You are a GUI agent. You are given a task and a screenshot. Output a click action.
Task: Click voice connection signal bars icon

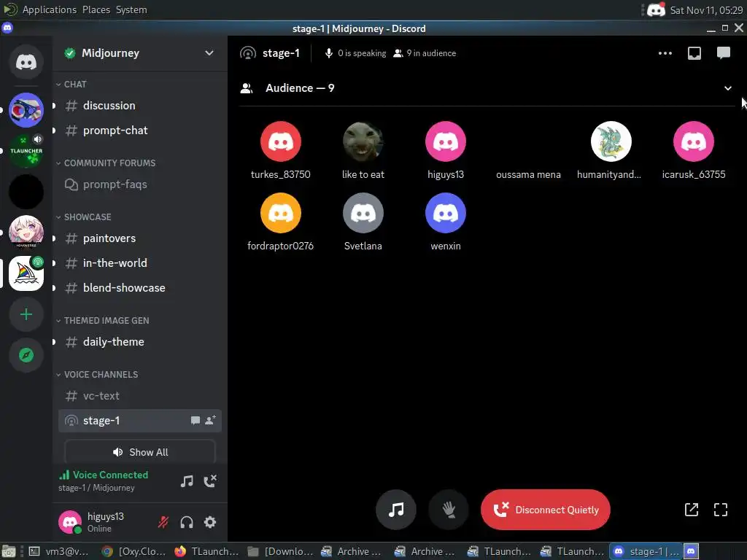64,475
